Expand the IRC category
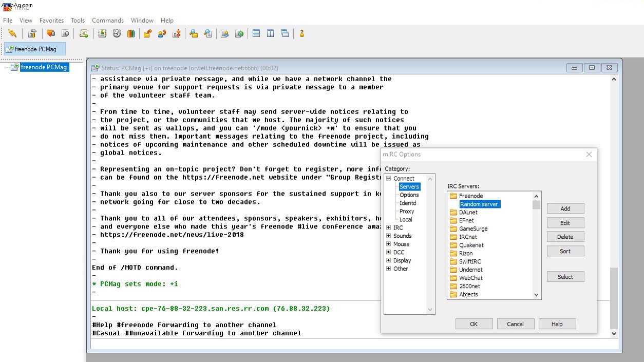Screen dimensions: 644x362 [389, 228]
